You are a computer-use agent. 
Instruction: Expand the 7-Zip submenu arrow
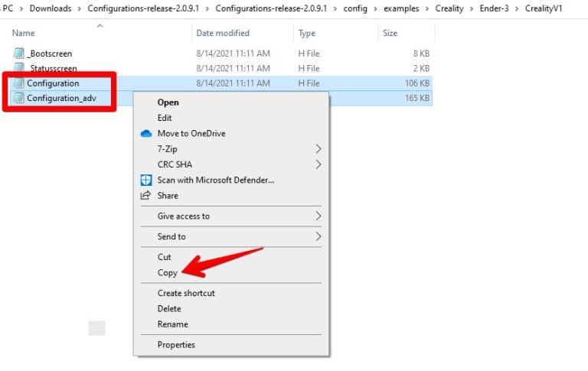click(318, 148)
